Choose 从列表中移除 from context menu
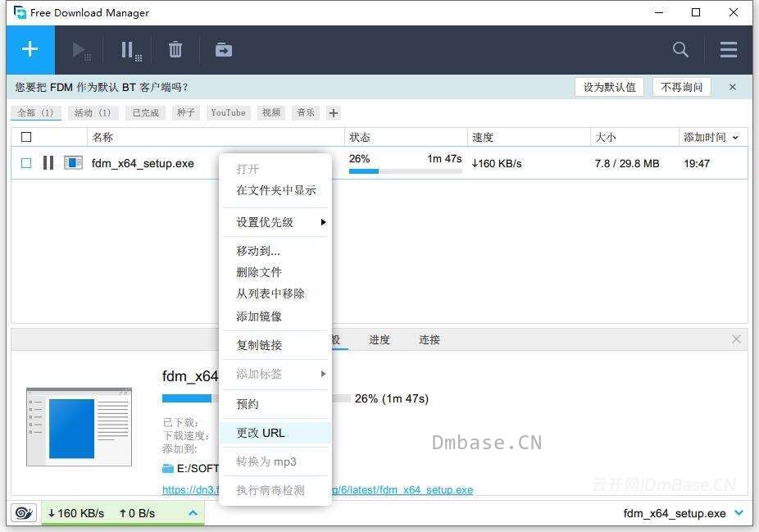The image size is (759, 532). (x=275, y=293)
